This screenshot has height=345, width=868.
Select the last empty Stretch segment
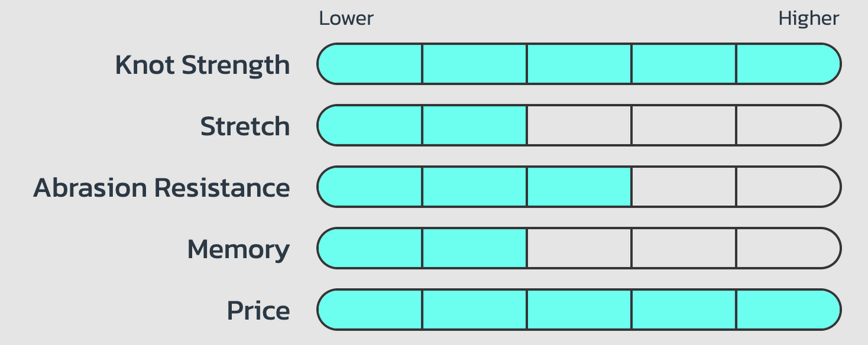(789, 125)
